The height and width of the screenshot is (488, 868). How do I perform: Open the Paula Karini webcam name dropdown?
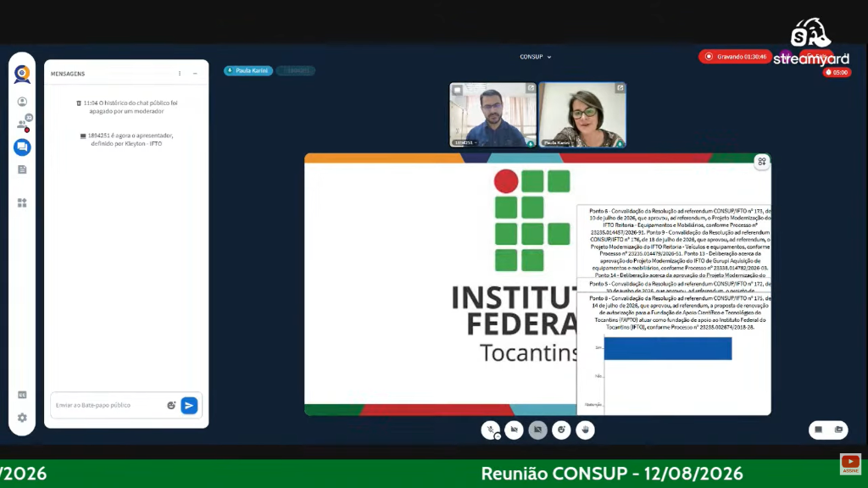(558, 142)
